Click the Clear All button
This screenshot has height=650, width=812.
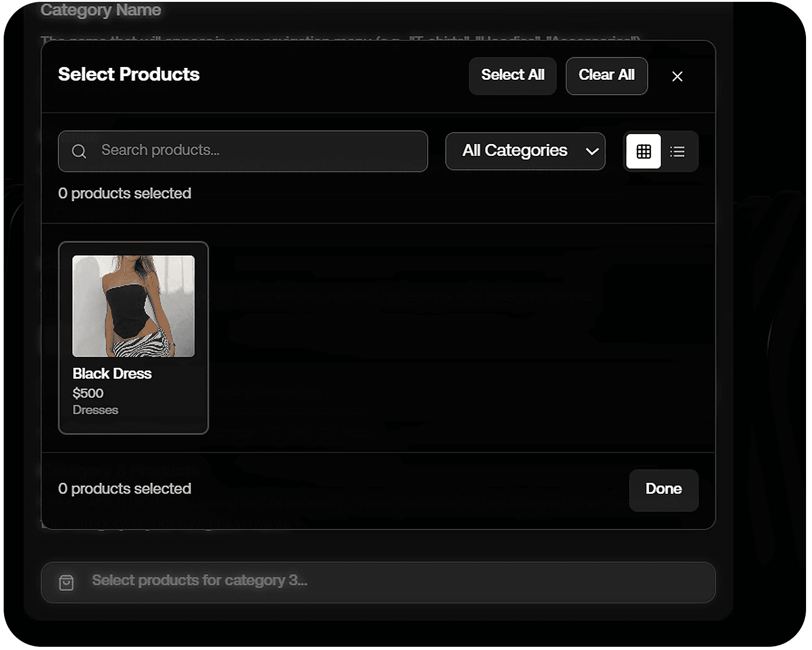(607, 76)
